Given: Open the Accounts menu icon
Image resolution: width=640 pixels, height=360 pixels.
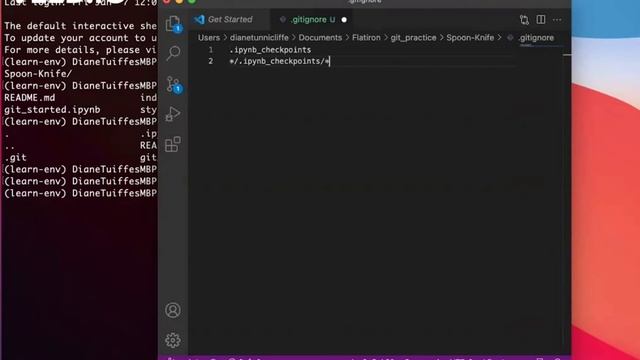Looking at the screenshot, I should (173, 310).
